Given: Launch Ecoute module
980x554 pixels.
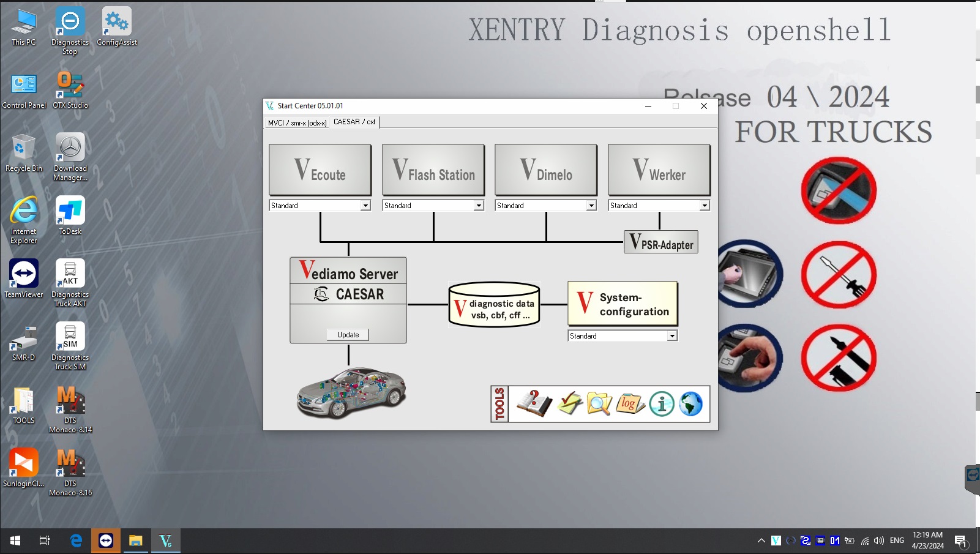Looking at the screenshot, I should coord(320,170).
